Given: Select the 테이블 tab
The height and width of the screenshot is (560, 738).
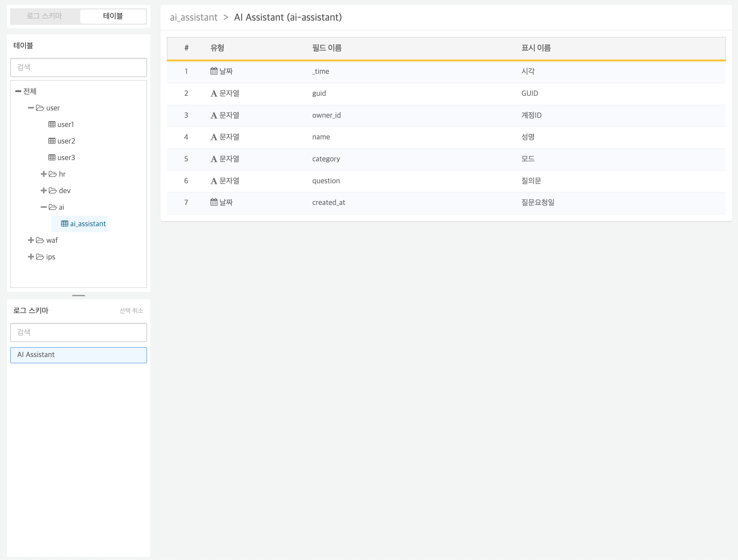Looking at the screenshot, I should click(113, 16).
